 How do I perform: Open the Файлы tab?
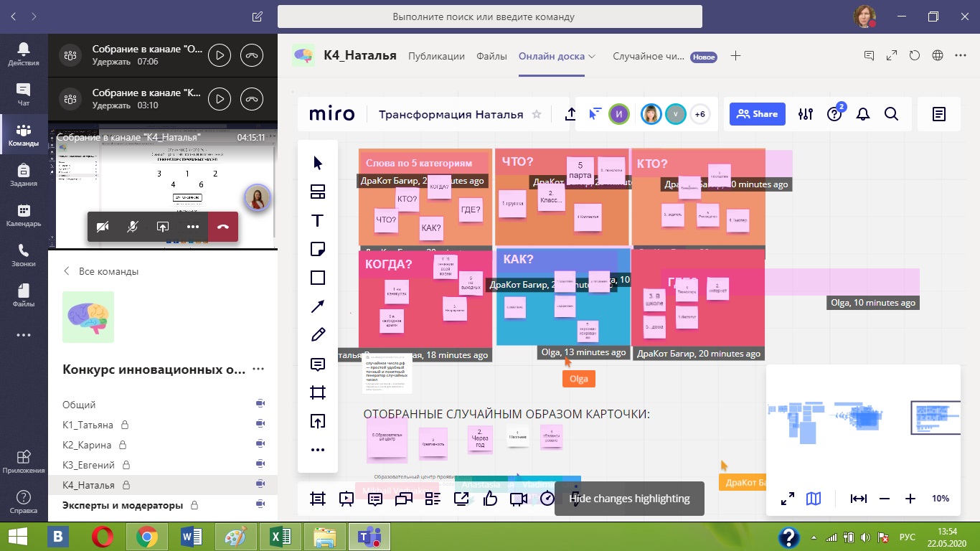point(491,57)
